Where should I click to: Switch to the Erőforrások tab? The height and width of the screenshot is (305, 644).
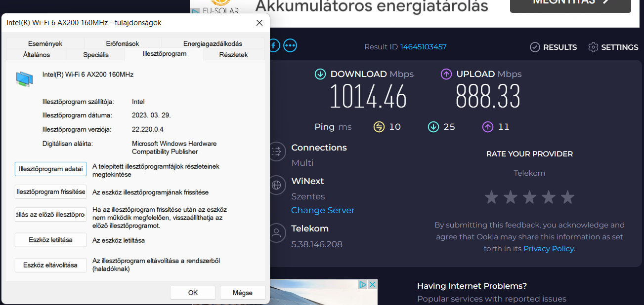[x=123, y=43]
